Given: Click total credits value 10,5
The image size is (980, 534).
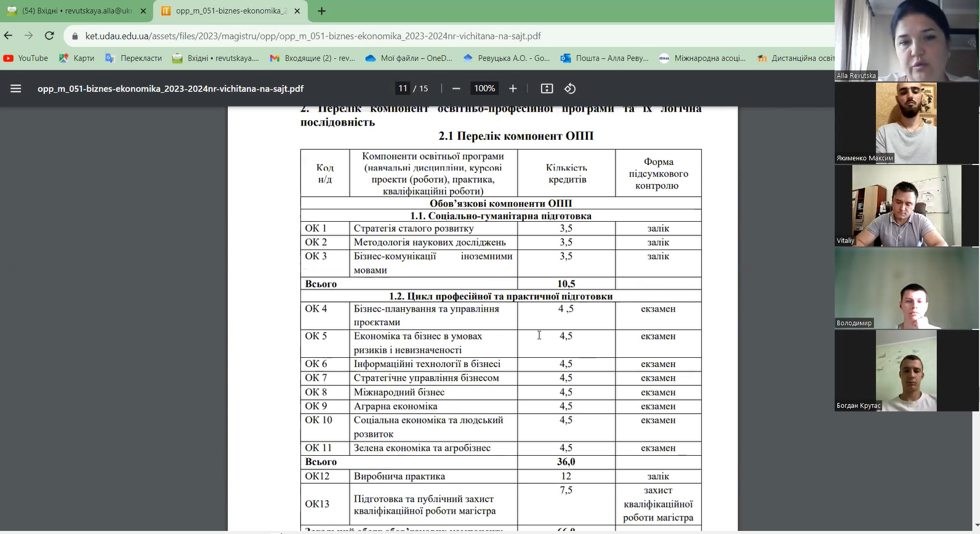Looking at the screenshot, I should point(566,284).
